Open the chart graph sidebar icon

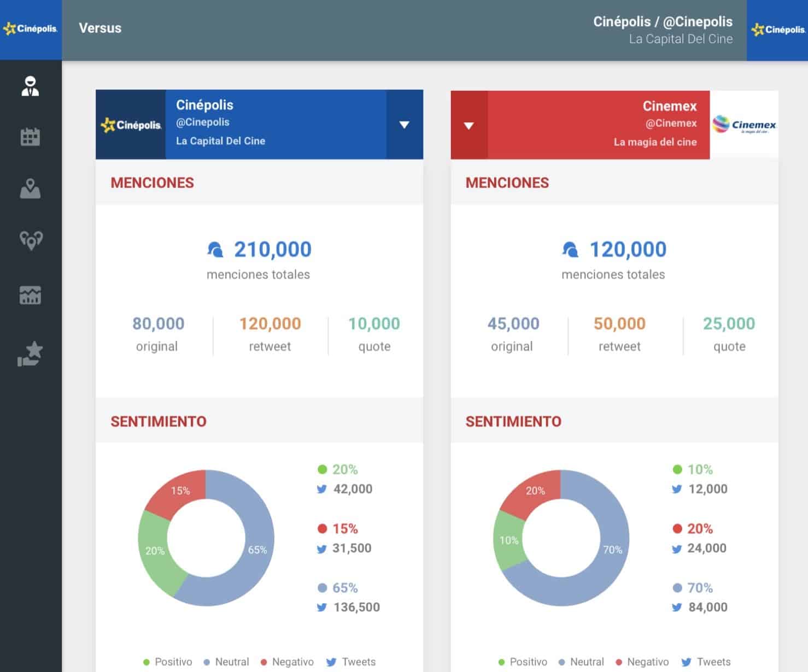30,295
